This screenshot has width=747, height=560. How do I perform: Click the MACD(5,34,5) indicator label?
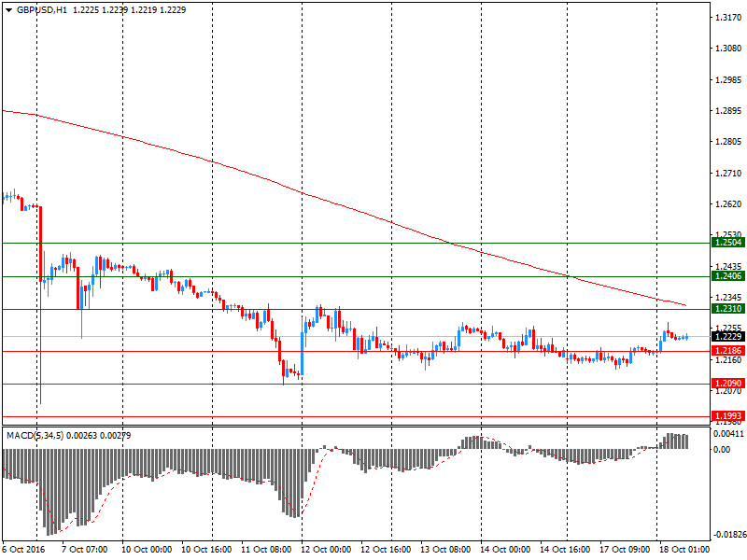point(35,436)
